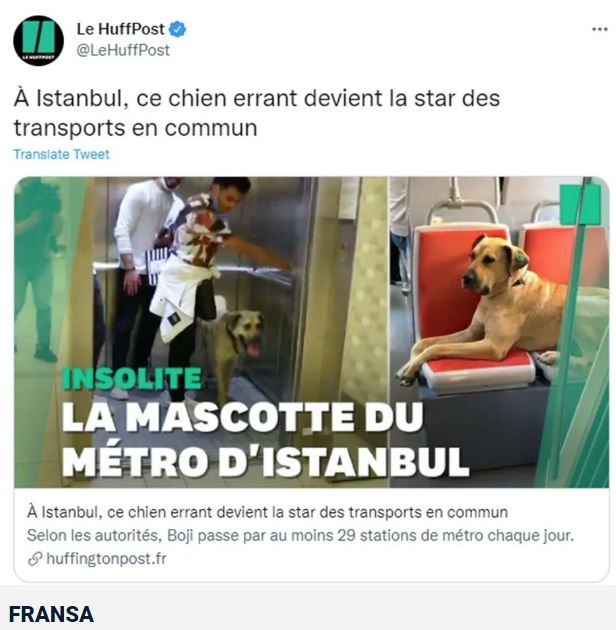The height and width of the screenshot is (630, 616).
Task: Click the card headline about chien errant
Action: [268, 512]
